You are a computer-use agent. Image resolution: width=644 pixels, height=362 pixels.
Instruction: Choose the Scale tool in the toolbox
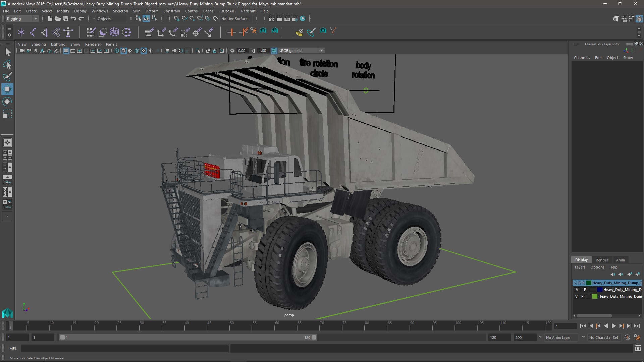click(x=7, y=114)
